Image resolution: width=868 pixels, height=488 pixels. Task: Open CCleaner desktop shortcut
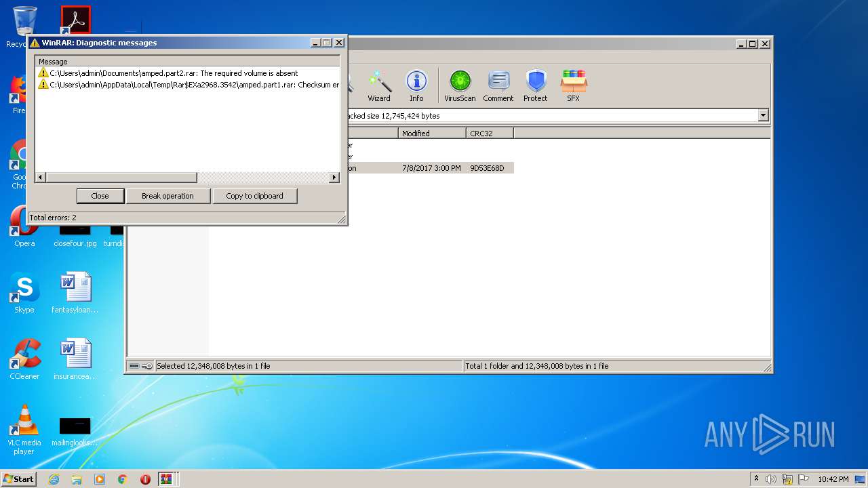point(24,360)
